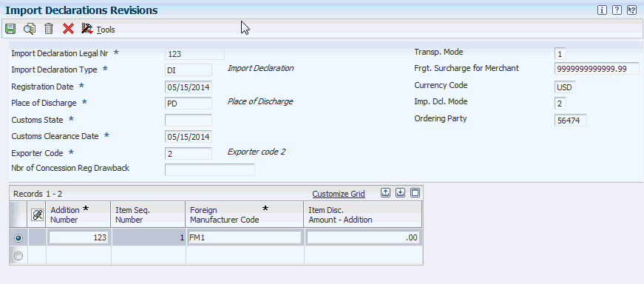Click the Import Declaration description text
The image size is (644, 284).
260,68
